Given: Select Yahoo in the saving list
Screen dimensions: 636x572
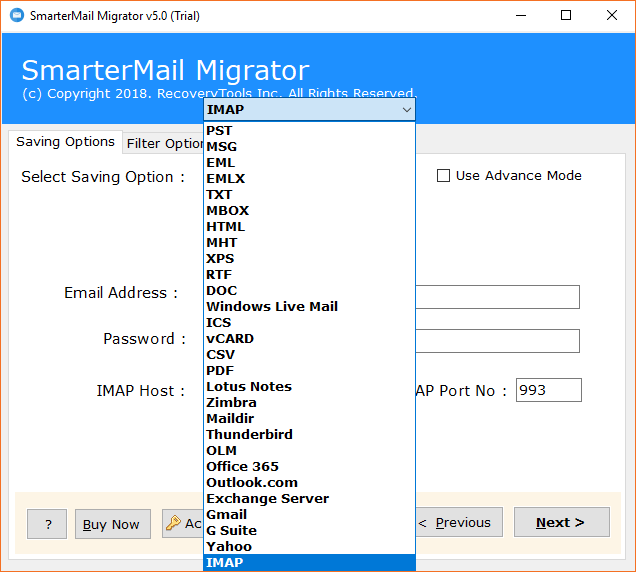Looking at the screenshot, I should (309, 546).
